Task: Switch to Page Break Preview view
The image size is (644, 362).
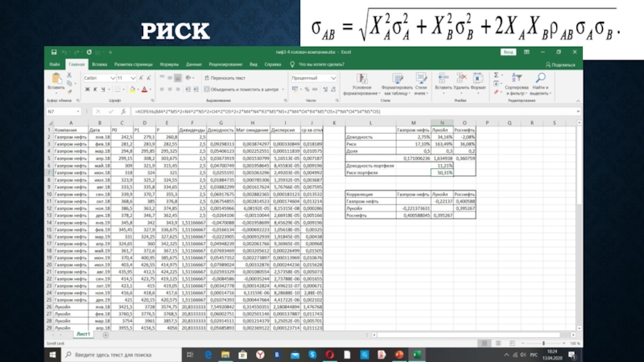Action: tap(512, 343)
